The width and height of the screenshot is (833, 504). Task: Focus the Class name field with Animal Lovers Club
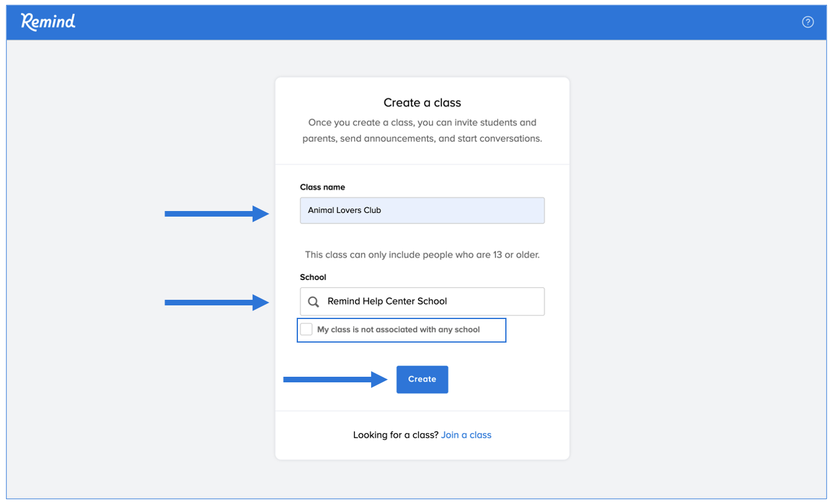422,210
